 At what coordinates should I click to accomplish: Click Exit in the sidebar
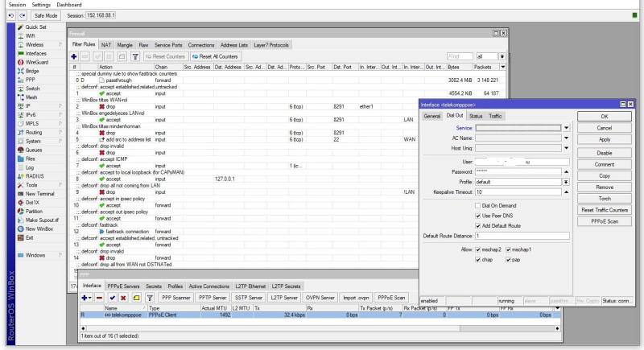29,237
